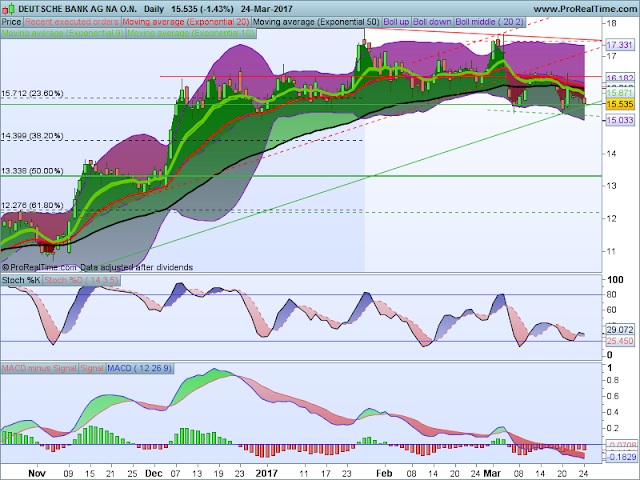
Task: Click Moving average (Exponential 20) legend label
Action: 186,22
